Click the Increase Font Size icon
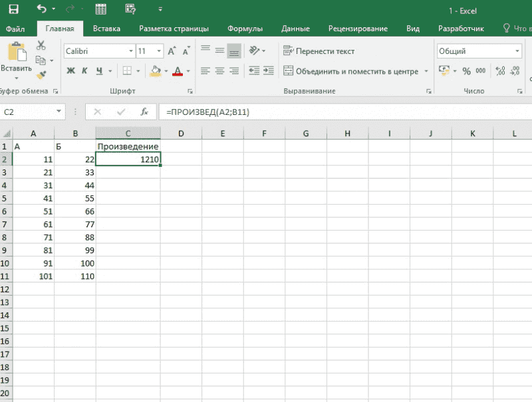Image resolution: width=532 pixels, height=402 pixels. (x=172, y=51)
